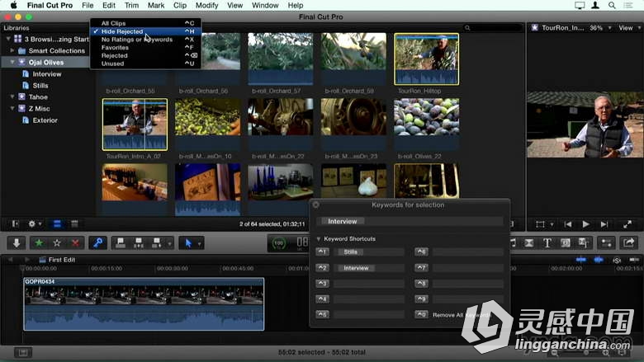This screenshot has height=362, width=644.
Task: Click the Append clip edit button
Action: pyautogui.click(x=157, y=243)
